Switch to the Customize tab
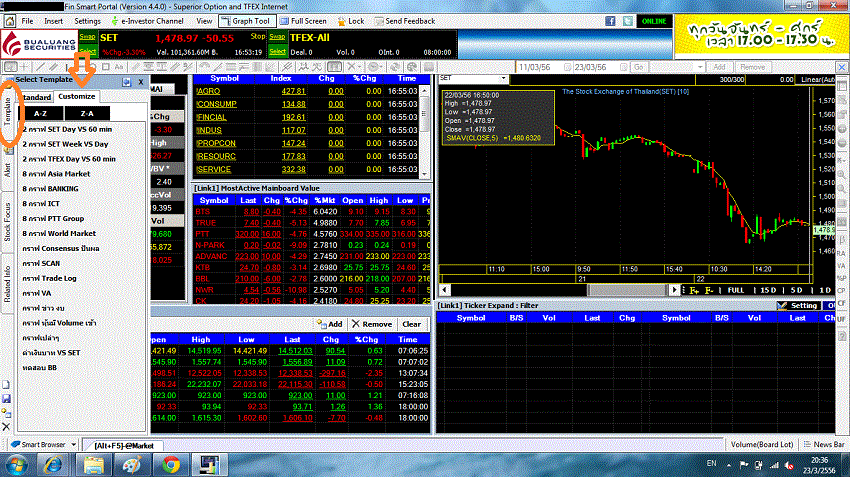Image resolution: width=850 pixels, height=477 pixels. (x=76, y=96)
